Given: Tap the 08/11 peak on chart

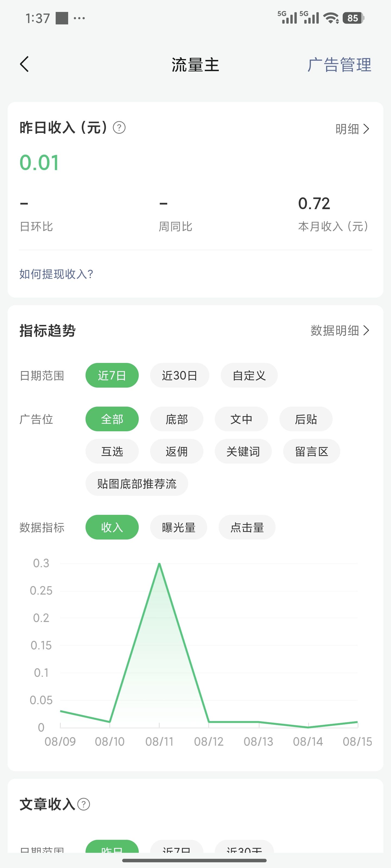Looking at the screenshot, I should pos(159,563).
